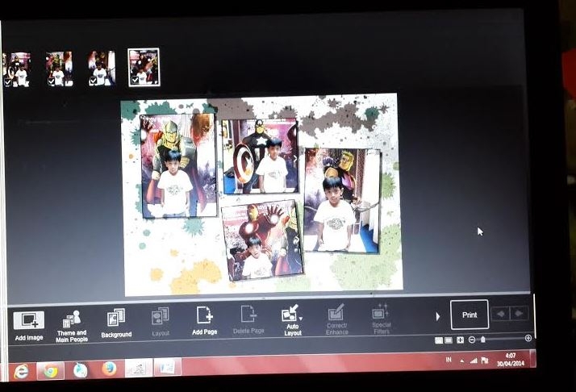
Task: Open the Action Center flag icon
Action: coord(485,361)
